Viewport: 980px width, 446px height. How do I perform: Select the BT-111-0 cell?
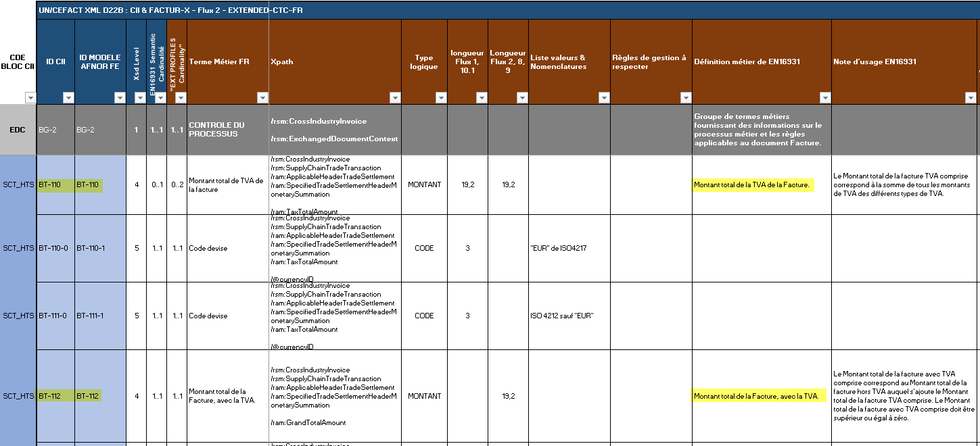pos(55,316)
